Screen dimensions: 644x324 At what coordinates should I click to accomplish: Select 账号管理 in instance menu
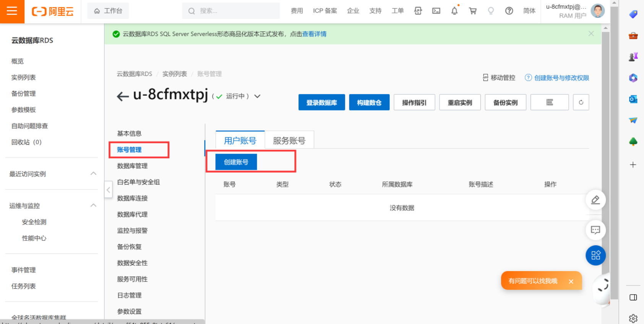click(x=129, y=150)
